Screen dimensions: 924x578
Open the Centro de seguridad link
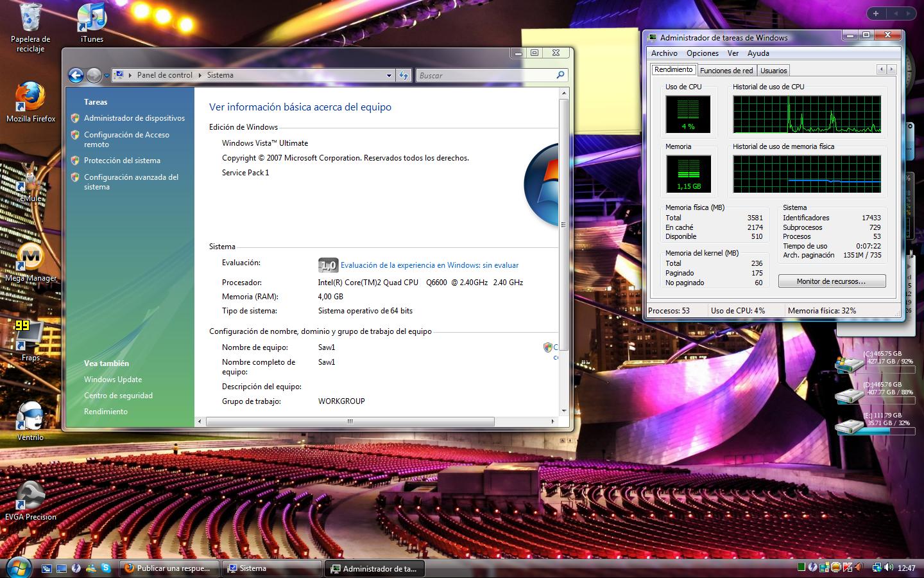[118, 396]
